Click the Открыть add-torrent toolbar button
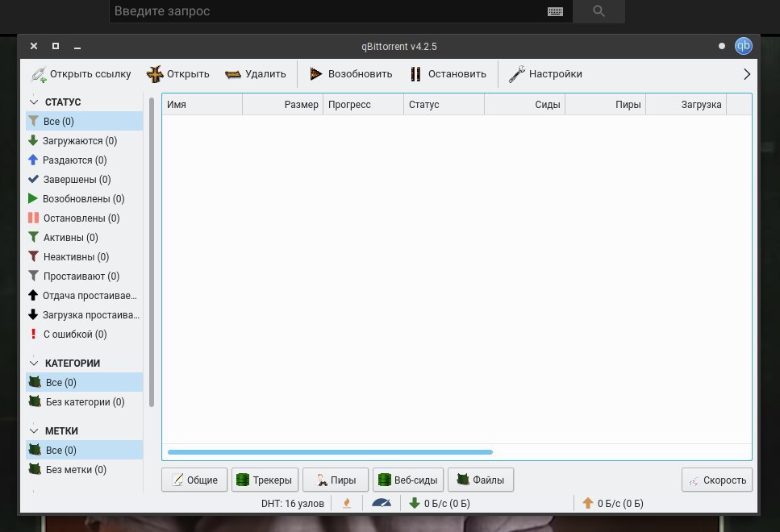 177,74
